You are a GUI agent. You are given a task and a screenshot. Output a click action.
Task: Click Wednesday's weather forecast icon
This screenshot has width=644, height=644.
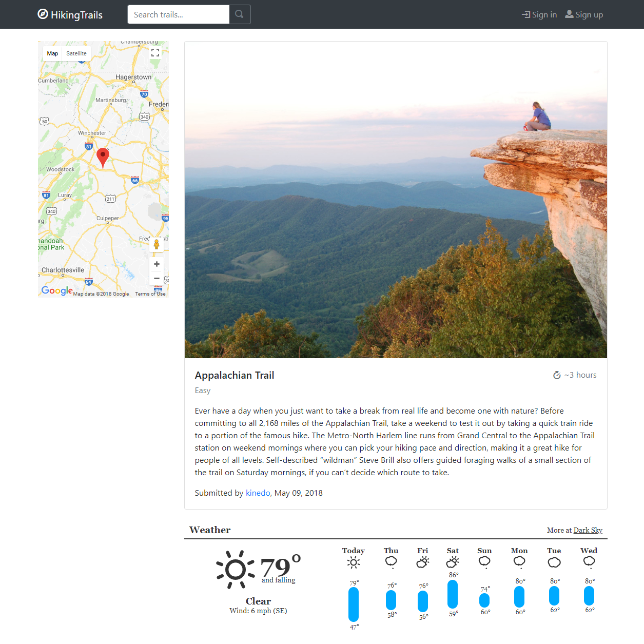[589, 562]
